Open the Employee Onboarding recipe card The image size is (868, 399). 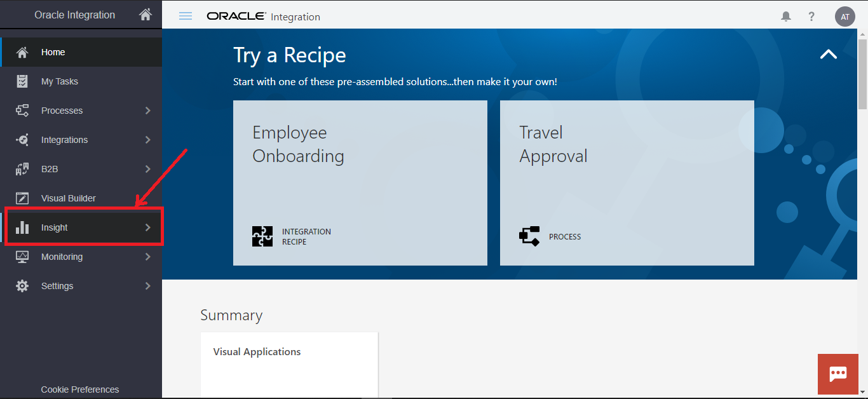point(360,182)
